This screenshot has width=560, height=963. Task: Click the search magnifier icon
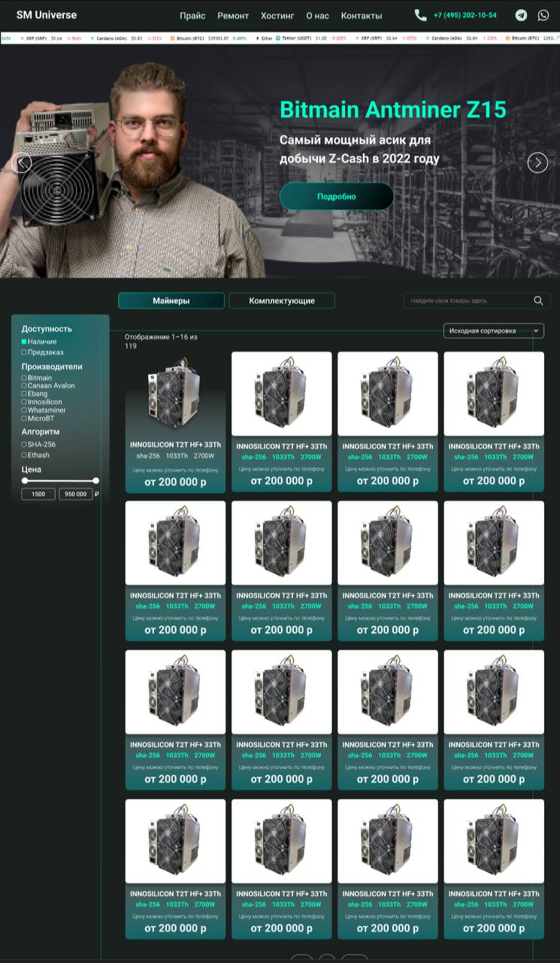tap(538, 301)
